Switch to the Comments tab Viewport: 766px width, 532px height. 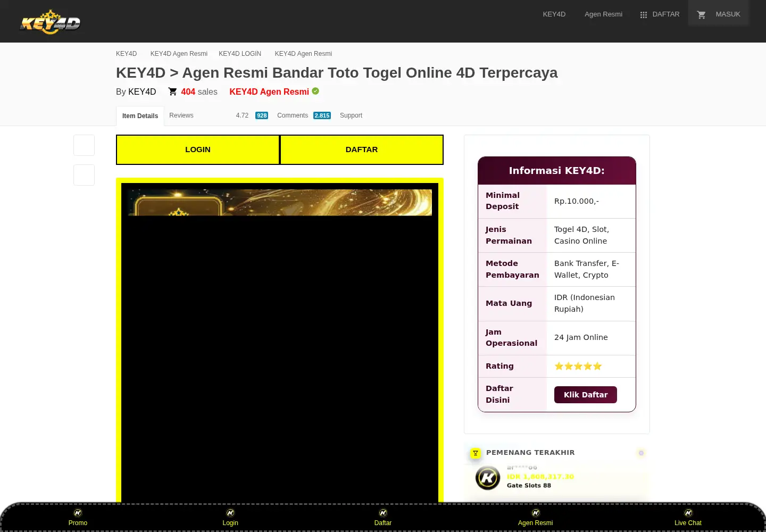293,115
